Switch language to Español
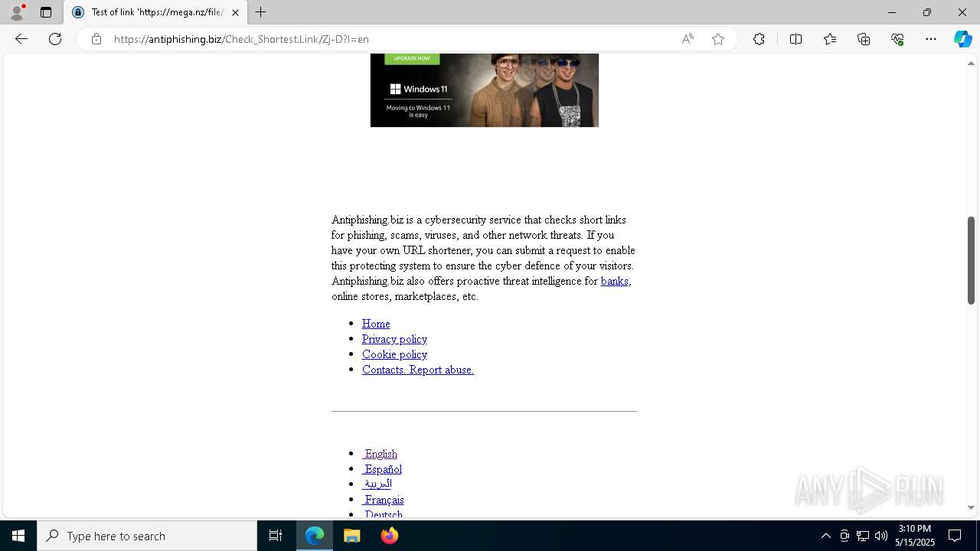 (x=382, y=469)
